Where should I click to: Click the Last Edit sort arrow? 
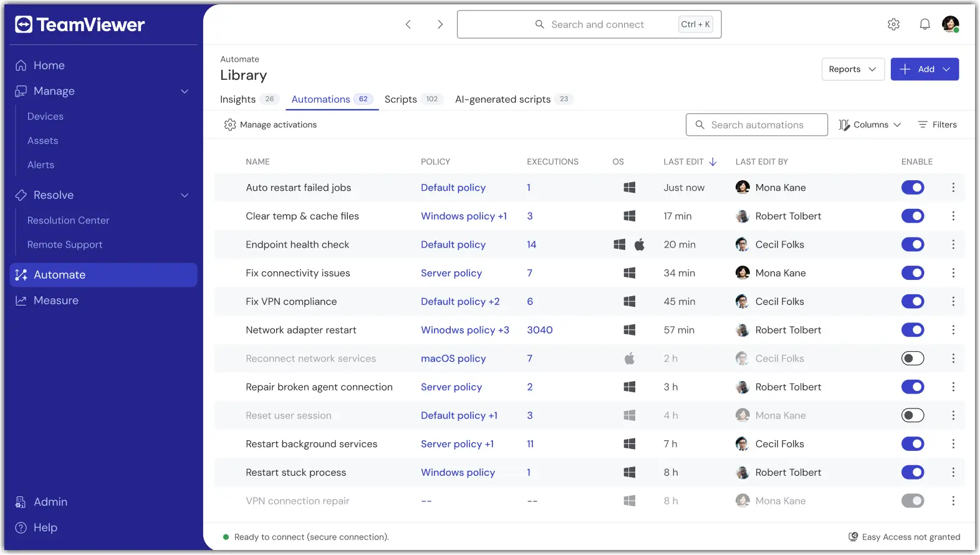pos(713,162)
